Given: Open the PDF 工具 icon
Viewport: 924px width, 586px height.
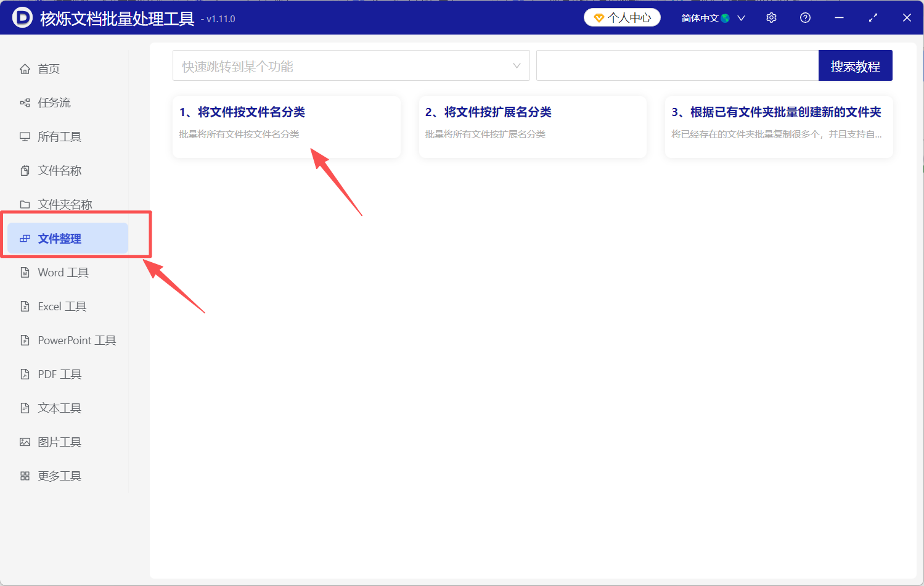Looking at the screenshot, I should coord(25,374).
